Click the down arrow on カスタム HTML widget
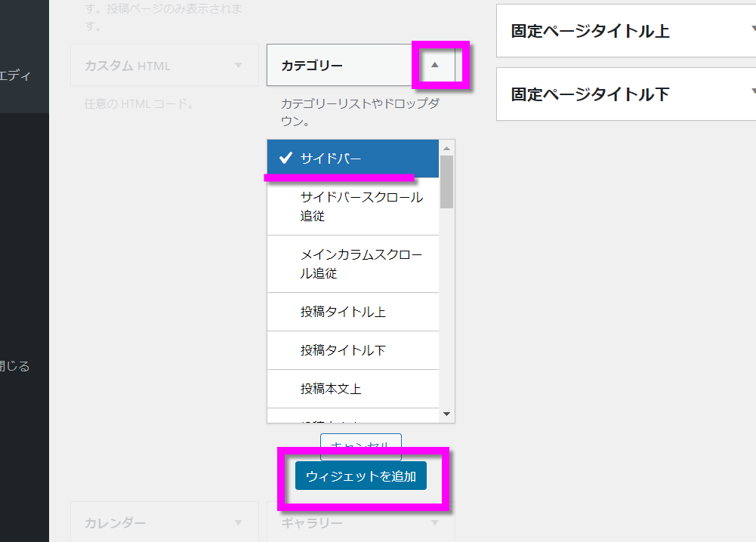 pyautogui.click(x=238, y=66)
